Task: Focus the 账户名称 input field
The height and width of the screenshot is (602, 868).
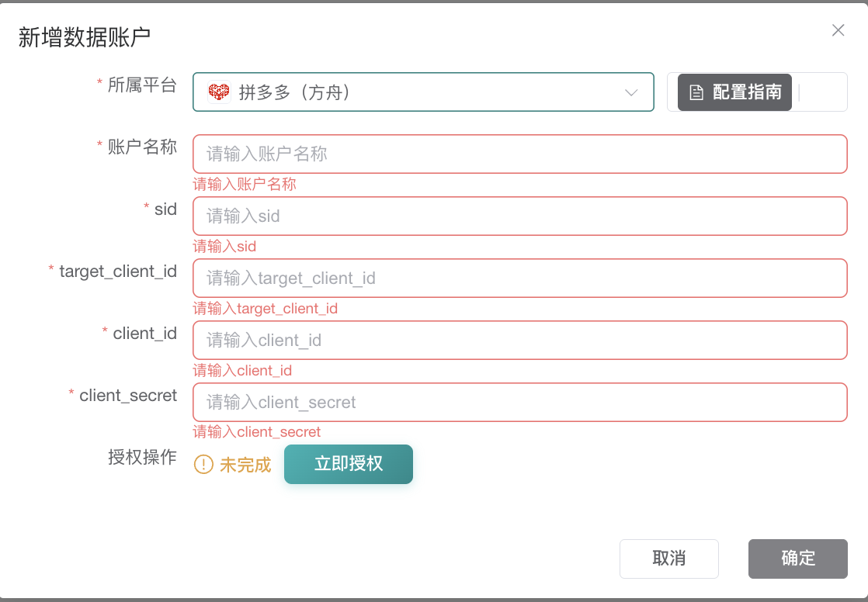Action: click(x=519, y=154)
